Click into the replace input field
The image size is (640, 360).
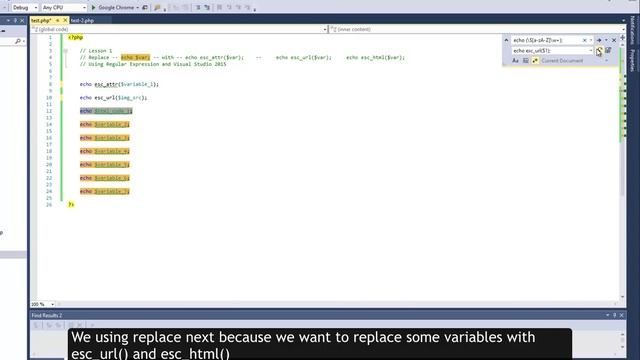click(550, 51)
